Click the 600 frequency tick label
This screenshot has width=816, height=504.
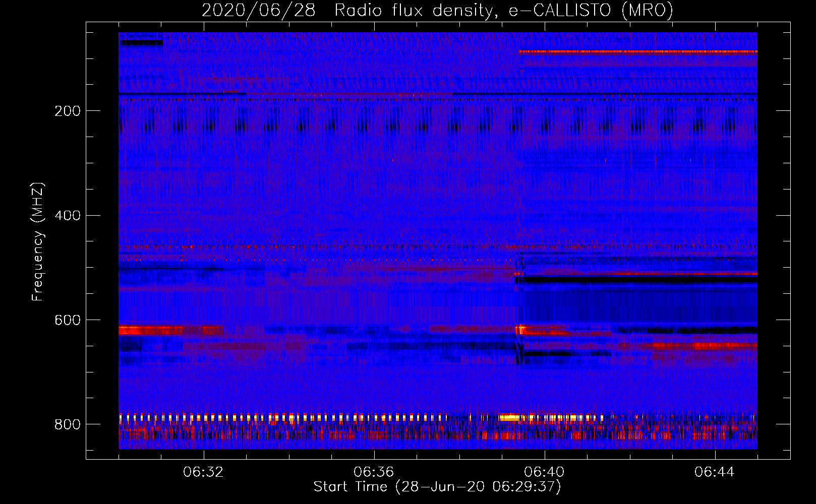tap(68, 321)
